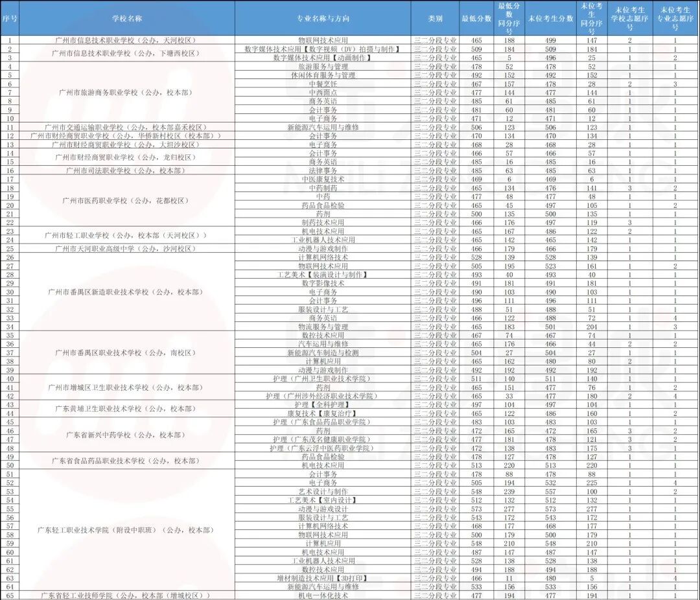This screenshot has width=700, height=600.
Task: Select 广州市交通运输职业学校 school cell
Action: (127, 127)
